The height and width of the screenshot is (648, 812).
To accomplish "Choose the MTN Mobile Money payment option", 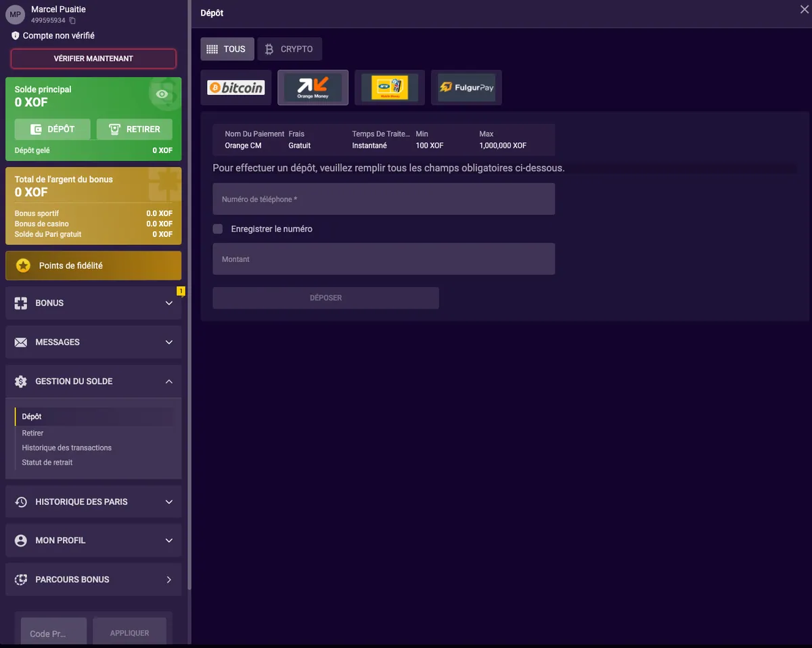I will [x=390, y=87].
